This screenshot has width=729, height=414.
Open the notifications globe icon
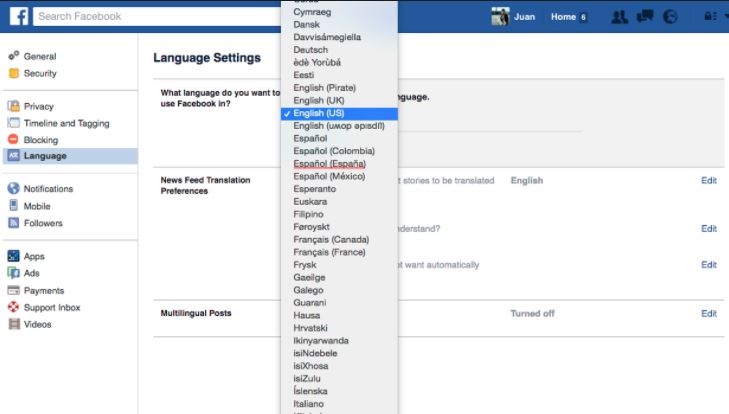(x=670, y=17)
